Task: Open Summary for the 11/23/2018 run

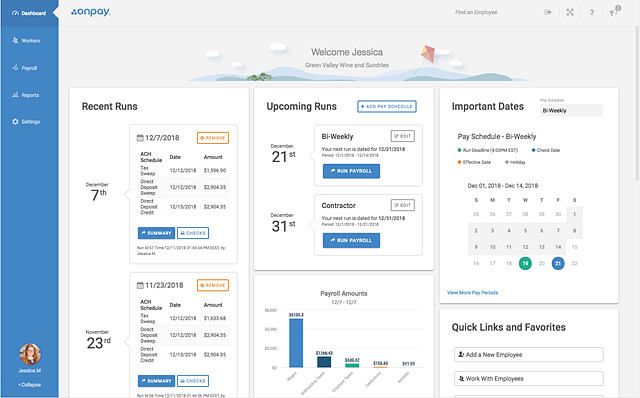Action: click(156, 381)
